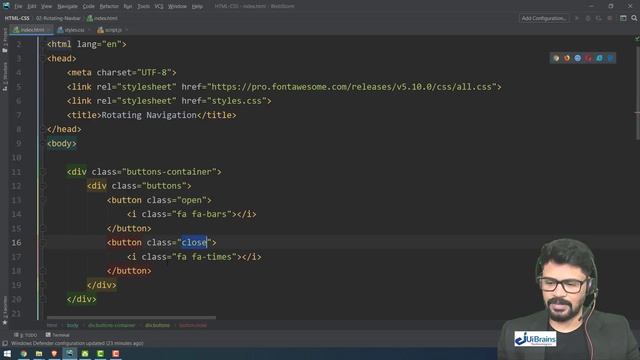The image size is (640, 360).
Task: Open the TODO tool window
Action: pos(25,335)
